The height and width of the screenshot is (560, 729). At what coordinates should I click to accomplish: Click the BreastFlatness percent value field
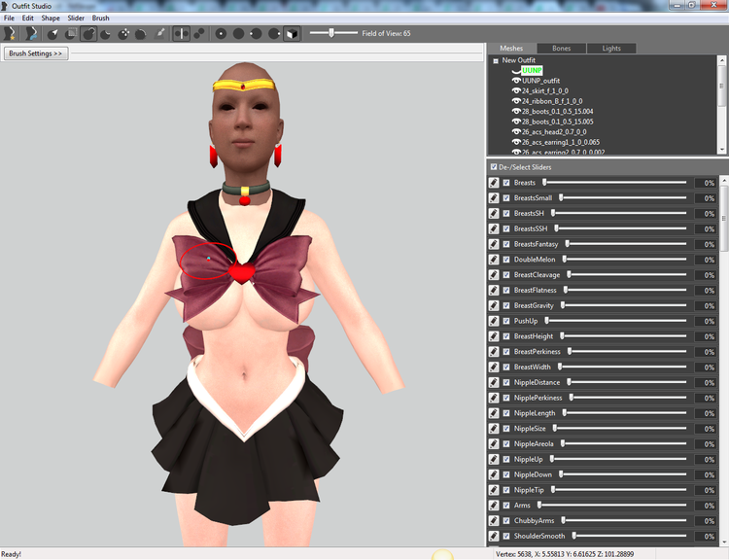[706, 291]
